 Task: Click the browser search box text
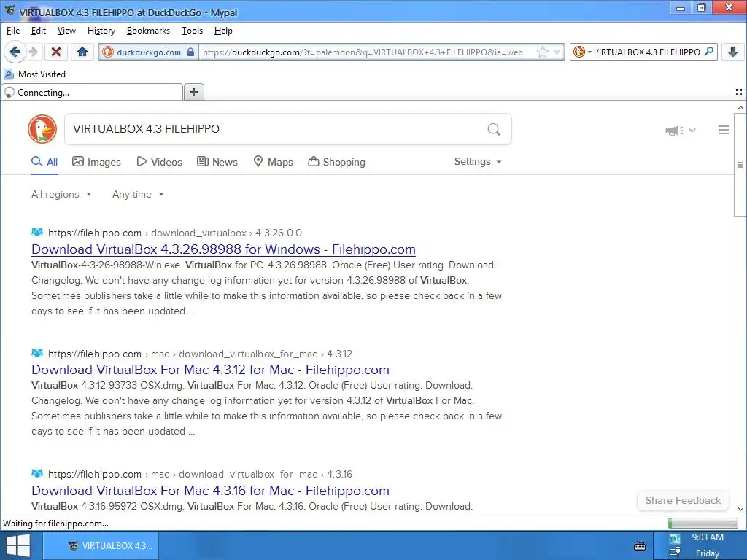click(648, 52)
